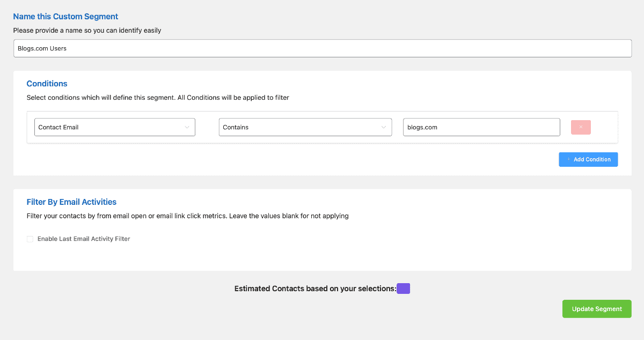Click the Add Condition button
The image size is (644, 340).
[588, 159]
